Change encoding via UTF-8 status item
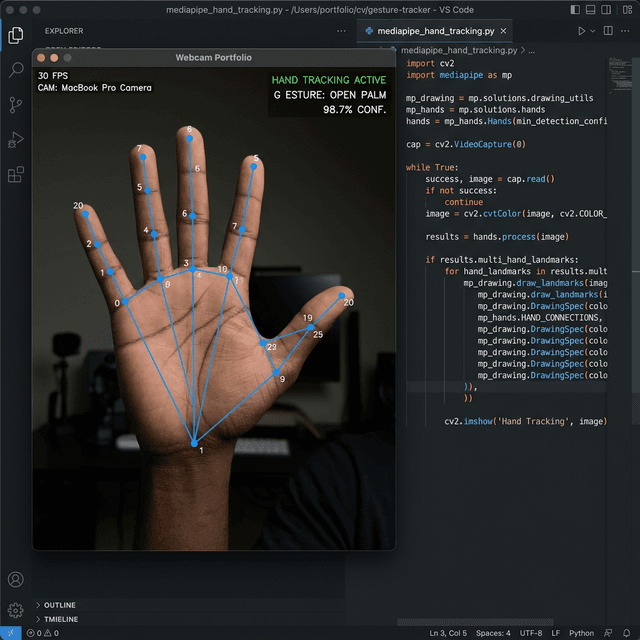 tap(531, 633)
